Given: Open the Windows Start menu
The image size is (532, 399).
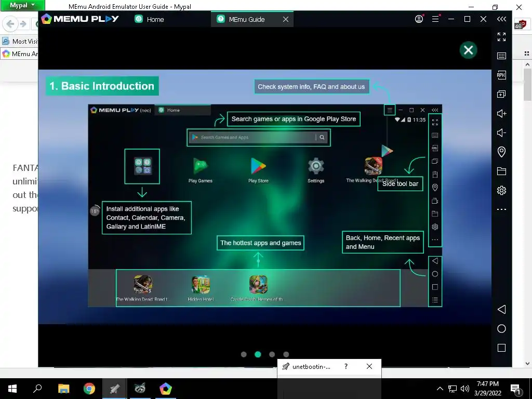Looking at the screenshot, I should [x=12, y=389].
